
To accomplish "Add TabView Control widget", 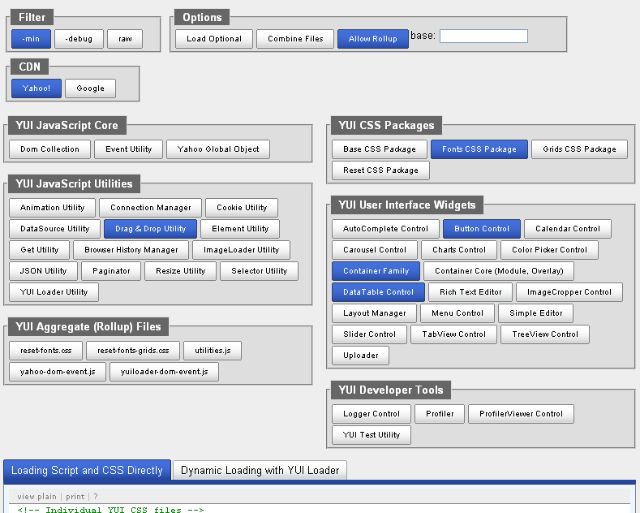I will click(454, 334).
